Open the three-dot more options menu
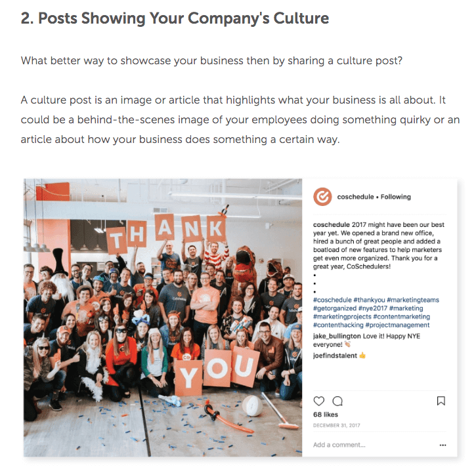Viewport: 476px width, 473px height. pos(443,445)
